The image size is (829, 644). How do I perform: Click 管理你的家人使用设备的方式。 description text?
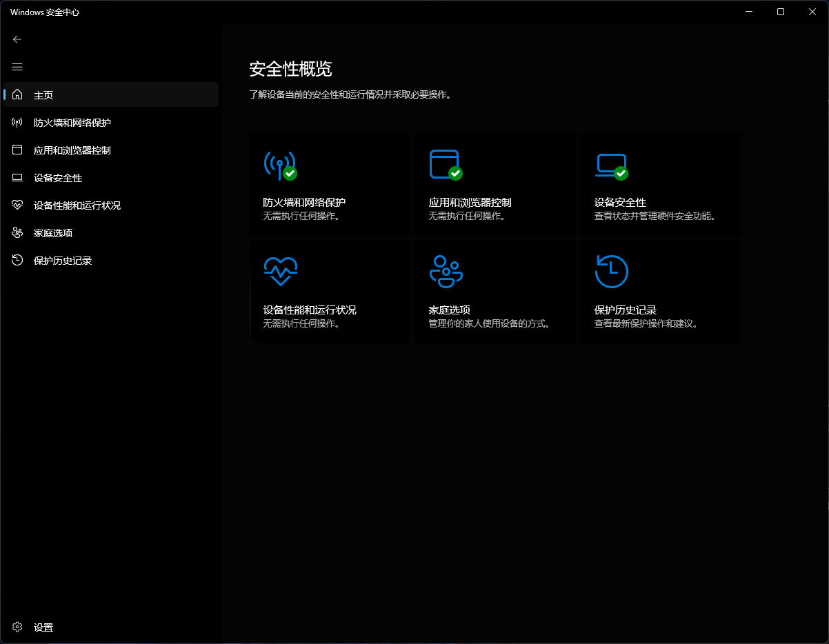tap(490, 323)
